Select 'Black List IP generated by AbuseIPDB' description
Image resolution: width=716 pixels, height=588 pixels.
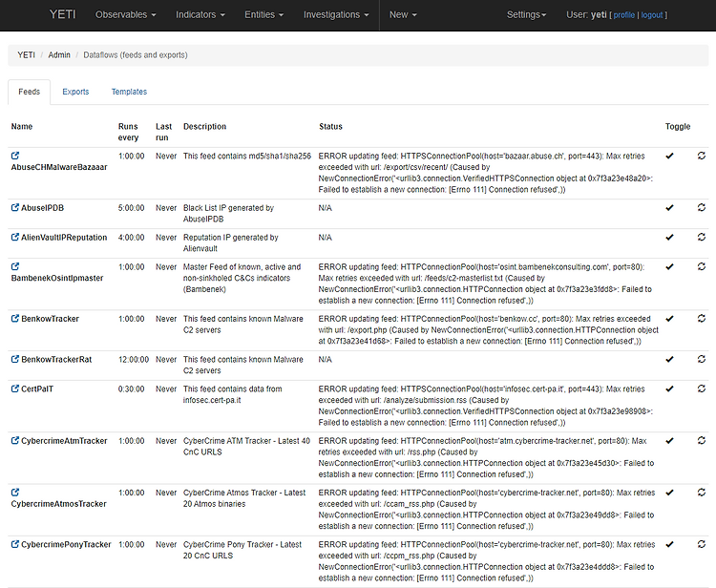tap(228, 213)
